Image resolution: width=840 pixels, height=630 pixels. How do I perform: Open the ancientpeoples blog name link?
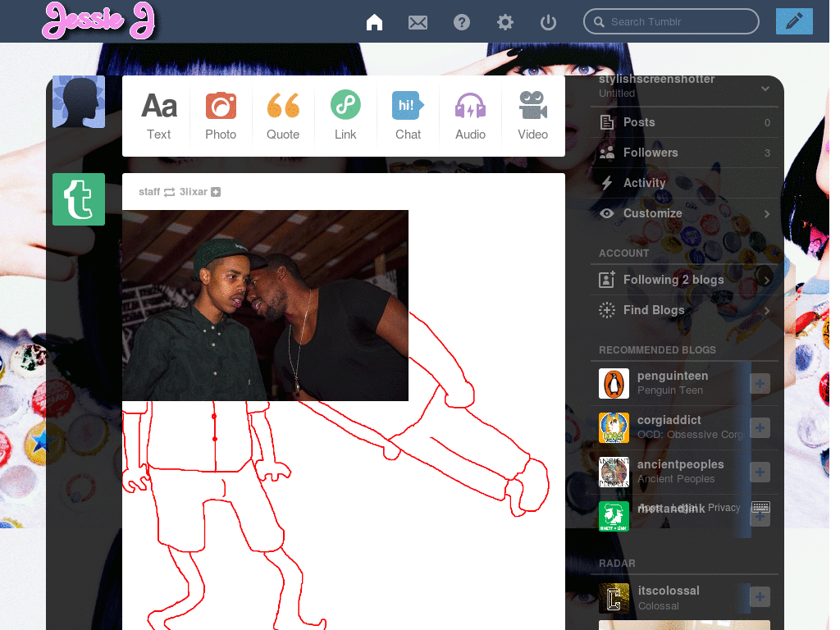(680, 464)
